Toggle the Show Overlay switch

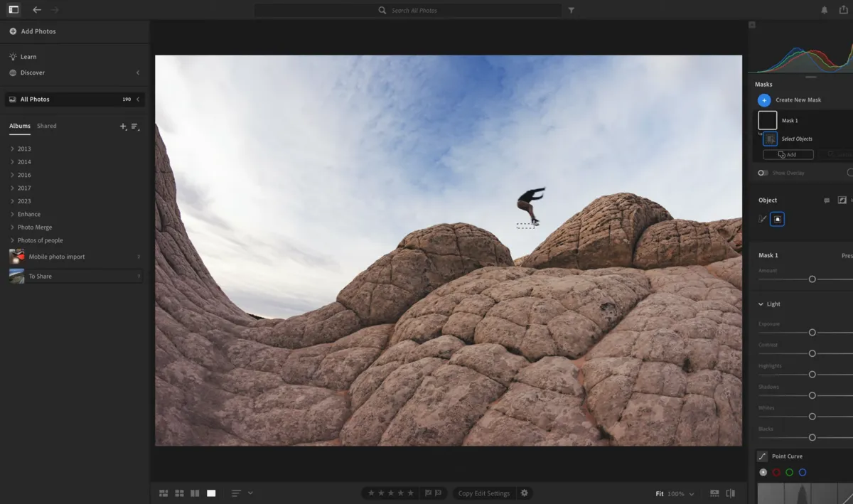pyautogui.click(x=763, y=172)
